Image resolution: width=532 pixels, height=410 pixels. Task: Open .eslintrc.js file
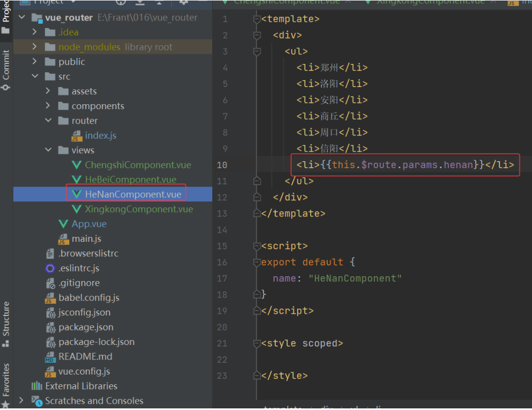pos(78,268)
